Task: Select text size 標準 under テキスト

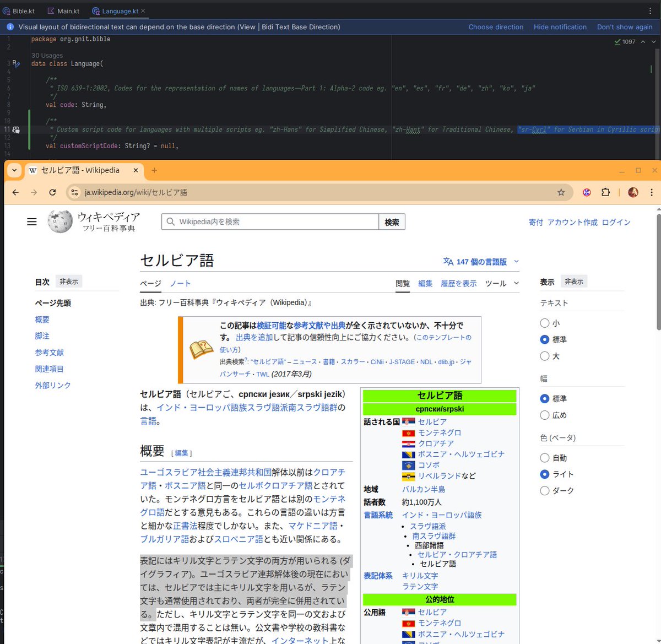Action: 545,339
